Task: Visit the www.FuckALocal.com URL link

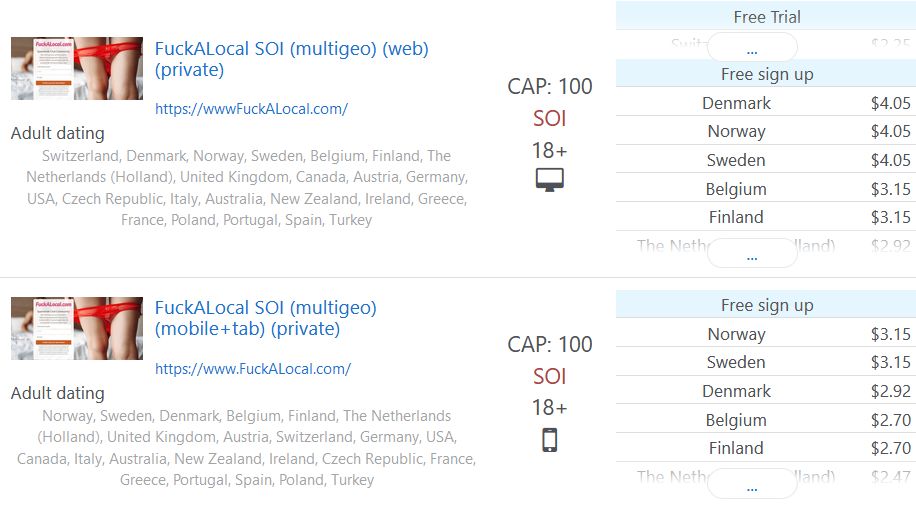Action: 253,369
